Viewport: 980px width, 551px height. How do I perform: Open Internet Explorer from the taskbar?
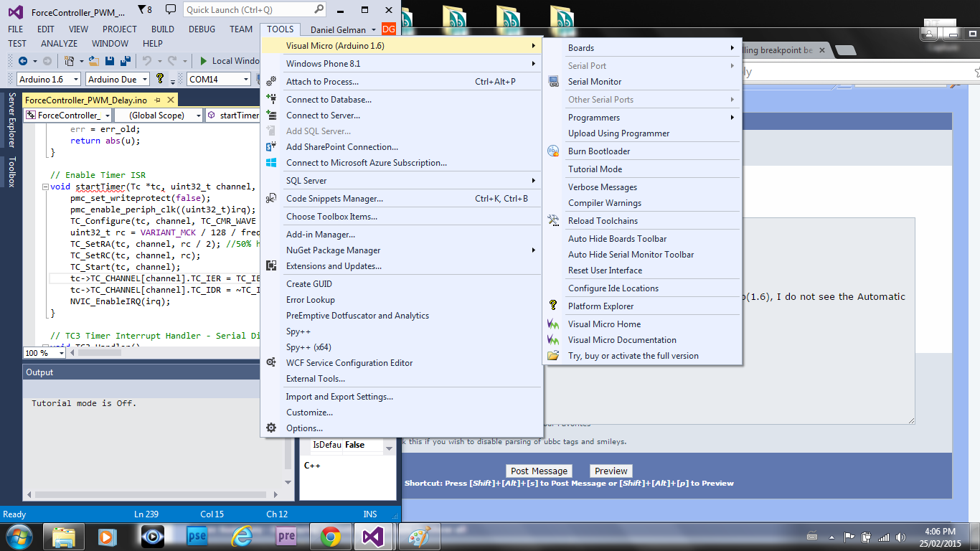point(242,537)
